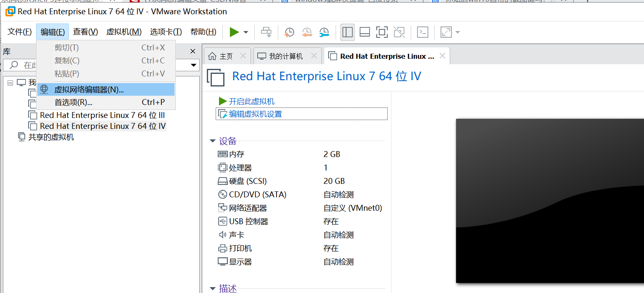Viewport: 644px width, 293px height.
Task: Open the library search filter dropdown arrow
Action: [x=194, y=65]
